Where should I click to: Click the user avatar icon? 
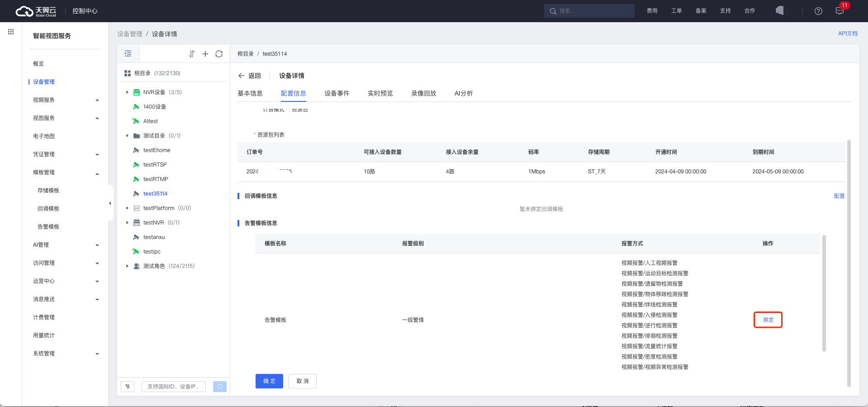click(x=780, y=10)
